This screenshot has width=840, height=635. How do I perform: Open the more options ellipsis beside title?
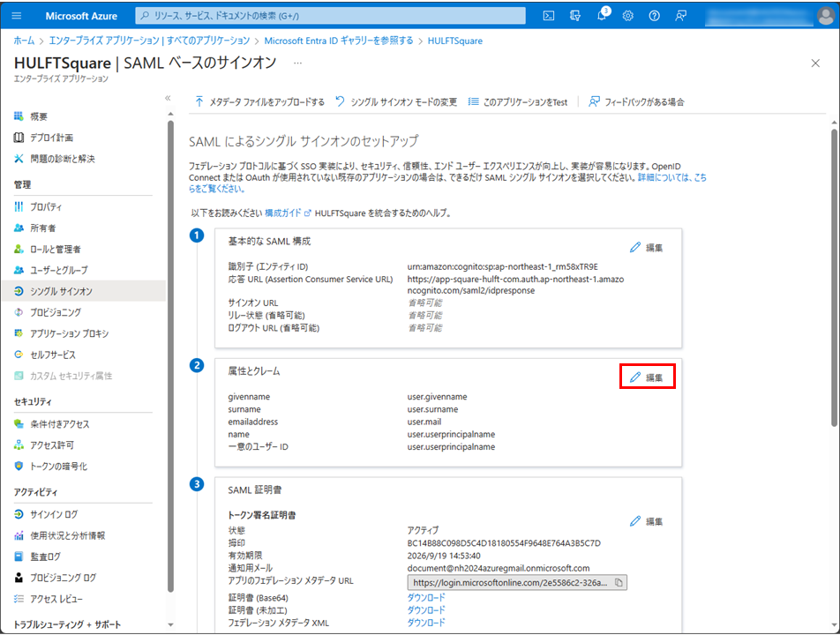(298, 63)
